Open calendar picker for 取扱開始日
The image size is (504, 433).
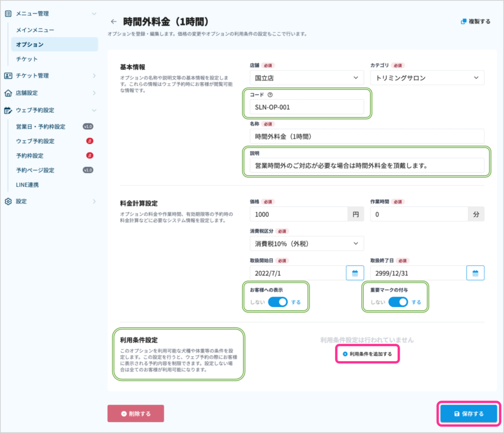[x=355, y=273]
